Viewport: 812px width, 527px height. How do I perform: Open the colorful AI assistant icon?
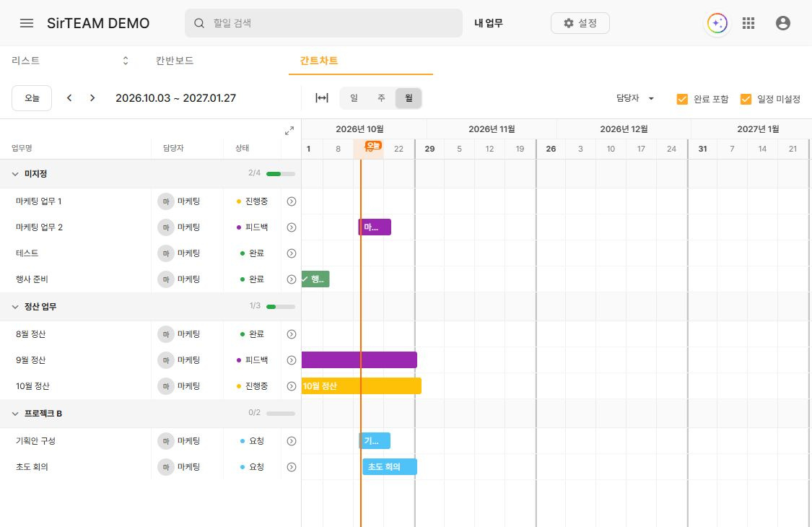point(717,23)
